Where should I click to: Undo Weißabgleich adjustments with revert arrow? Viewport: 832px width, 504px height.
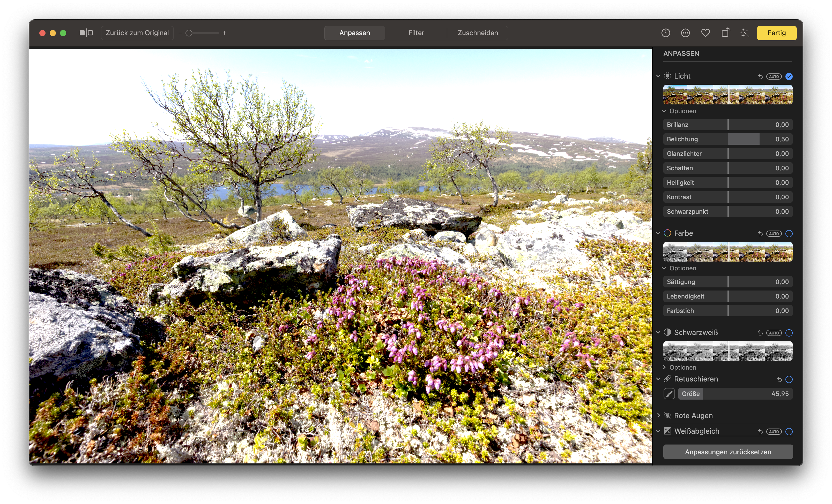(760, 432)
